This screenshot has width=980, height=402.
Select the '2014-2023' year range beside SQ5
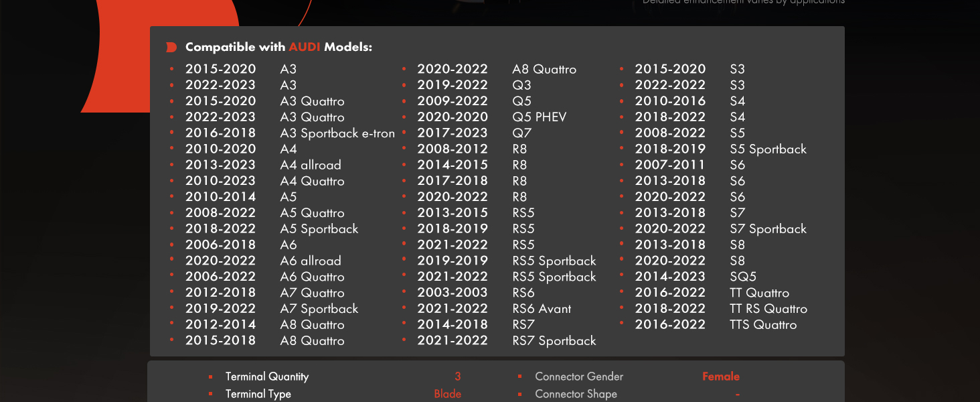(670, 277)
